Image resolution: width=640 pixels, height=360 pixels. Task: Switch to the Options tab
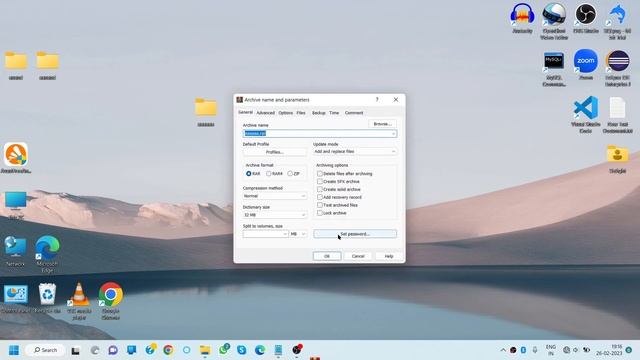click(286, 113)
